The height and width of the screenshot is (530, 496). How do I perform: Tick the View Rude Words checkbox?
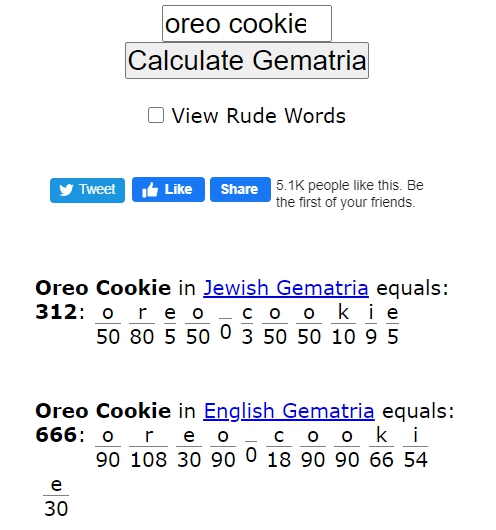pos(156,115)
